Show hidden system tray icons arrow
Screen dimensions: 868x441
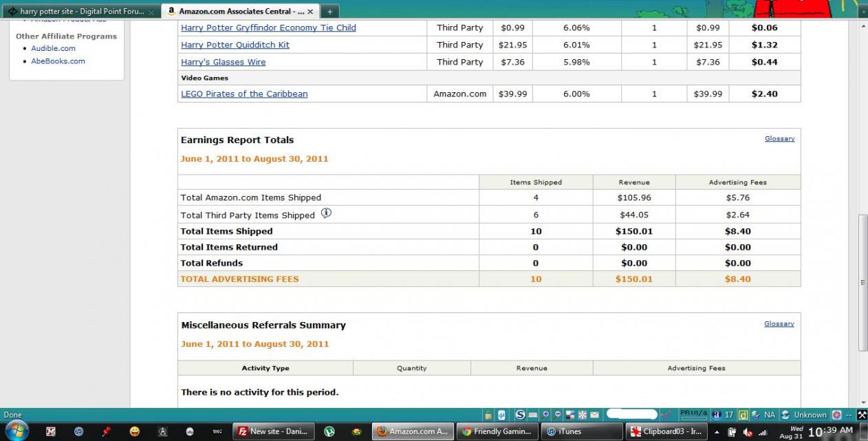[717, 432]
